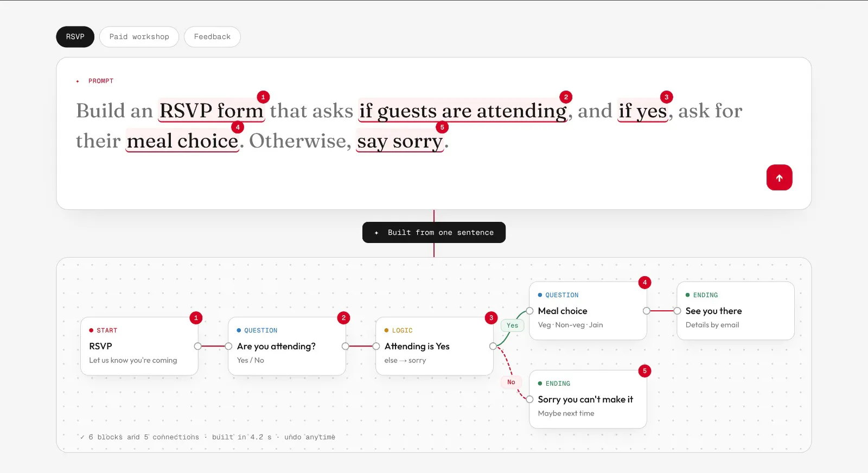Click the '6 blocks and 5 connections' status text

tap(144, 437)
